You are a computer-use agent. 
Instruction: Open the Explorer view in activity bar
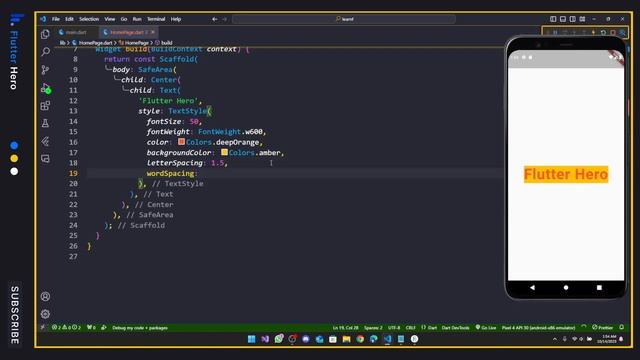[45, 34]
